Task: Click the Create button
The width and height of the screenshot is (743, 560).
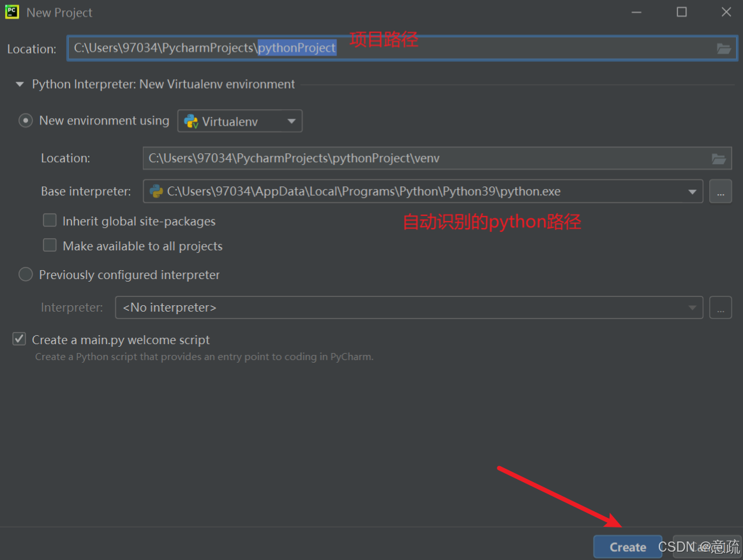Action: [x=627, y=547]
